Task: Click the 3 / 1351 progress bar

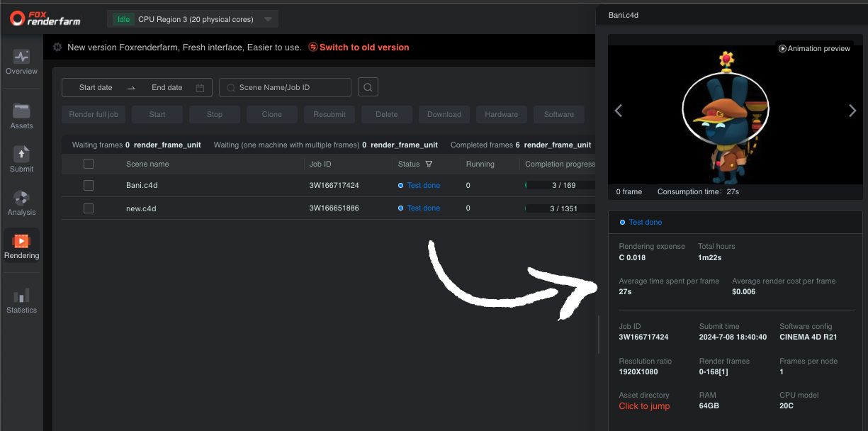Action: tap(560, 208)
